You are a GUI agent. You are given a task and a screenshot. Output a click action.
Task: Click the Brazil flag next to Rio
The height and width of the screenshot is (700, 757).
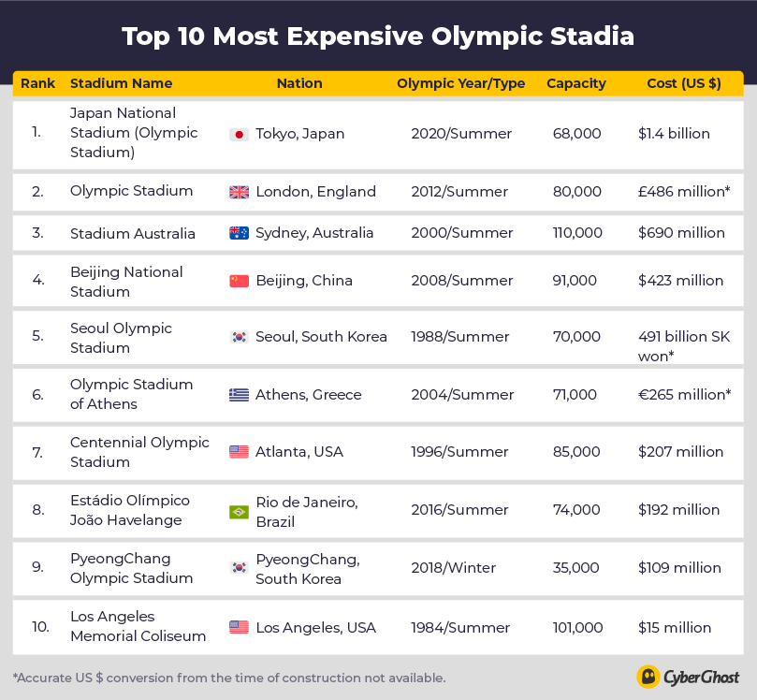239,511
